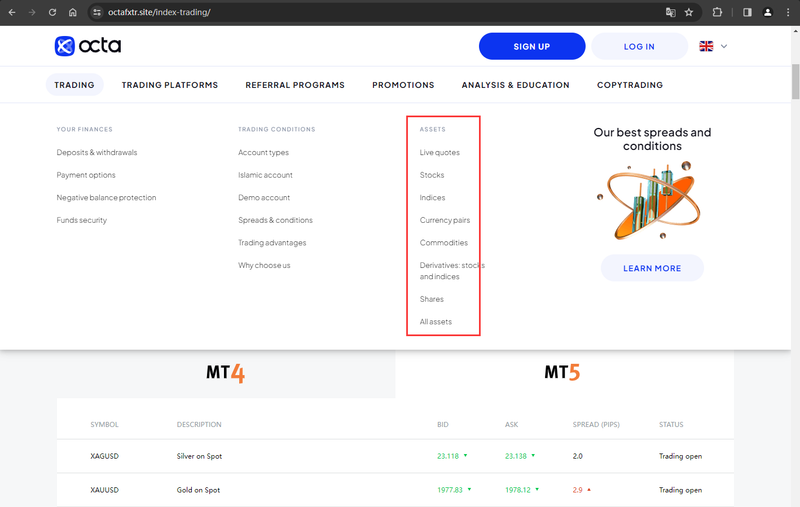Open All assets link
The height and width of the screenshot is (507, 800).
click(436, 322)
